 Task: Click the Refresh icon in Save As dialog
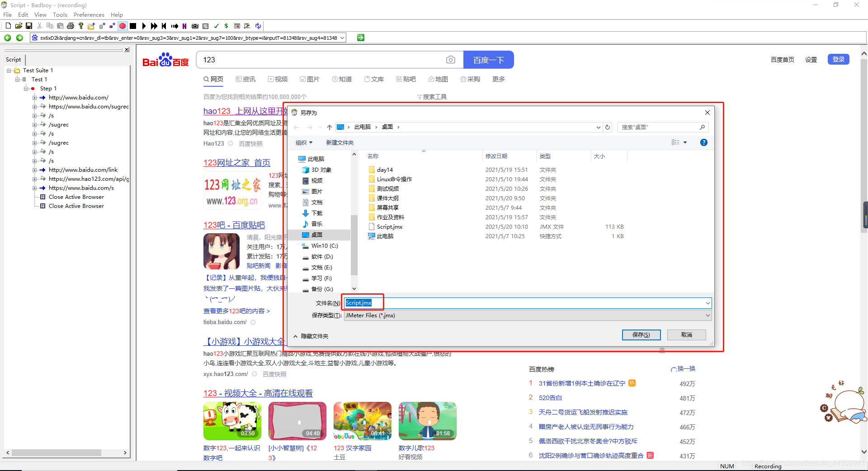coord(608,127)
